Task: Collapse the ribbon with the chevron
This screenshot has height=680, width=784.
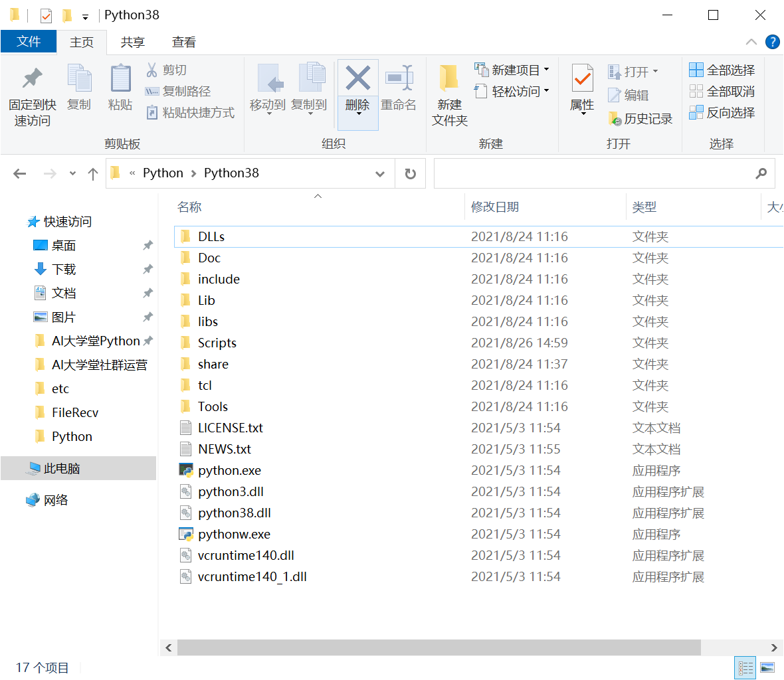Action: [x=751, y=42]
